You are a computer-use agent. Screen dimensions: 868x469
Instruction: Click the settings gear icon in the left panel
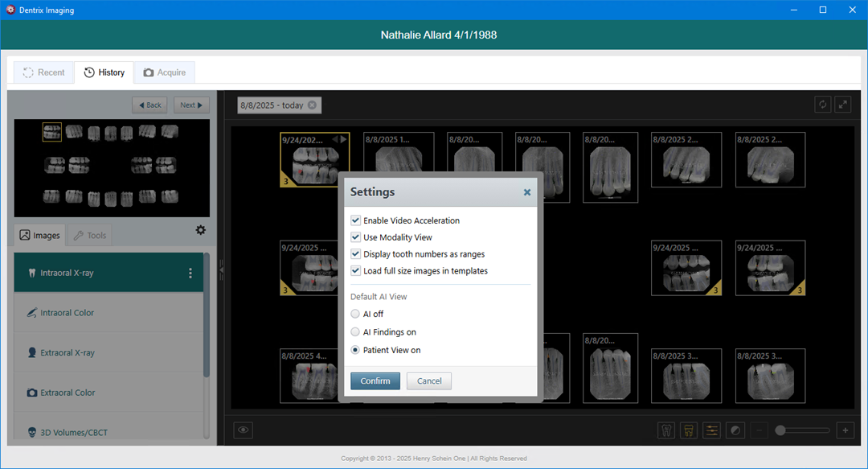point(200,230)
